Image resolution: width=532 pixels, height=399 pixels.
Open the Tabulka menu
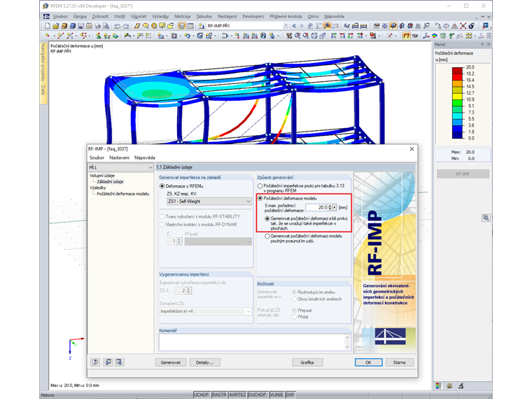tap(204, 16)
